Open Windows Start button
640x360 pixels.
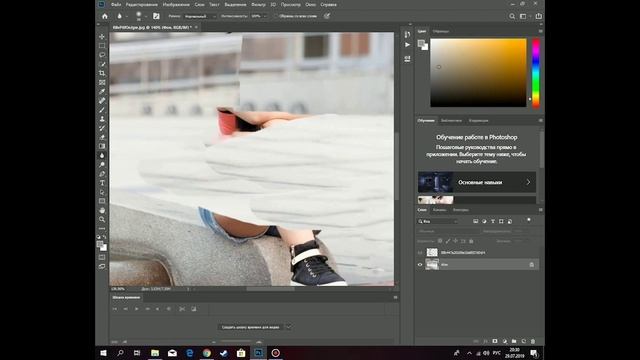[103, 353]
